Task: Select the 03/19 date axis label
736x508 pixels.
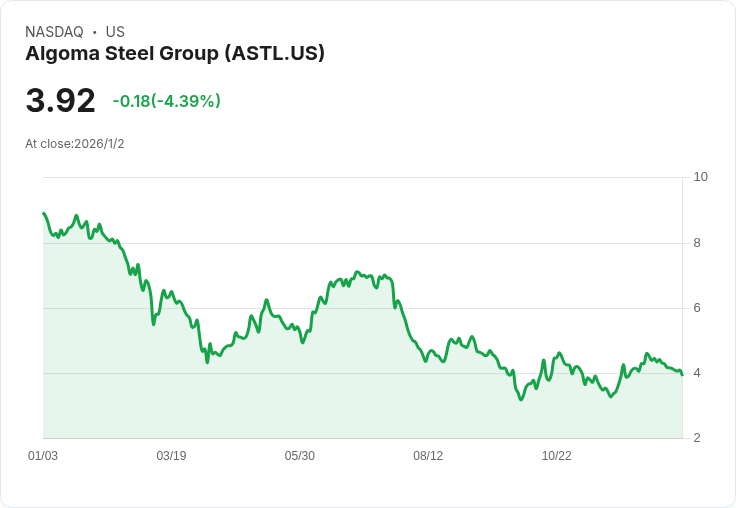Action: [x=171, y=456]
